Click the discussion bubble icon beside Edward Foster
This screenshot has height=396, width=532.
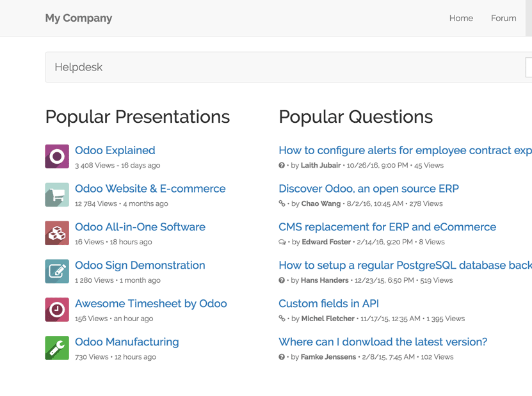click(x=282, y=242)
